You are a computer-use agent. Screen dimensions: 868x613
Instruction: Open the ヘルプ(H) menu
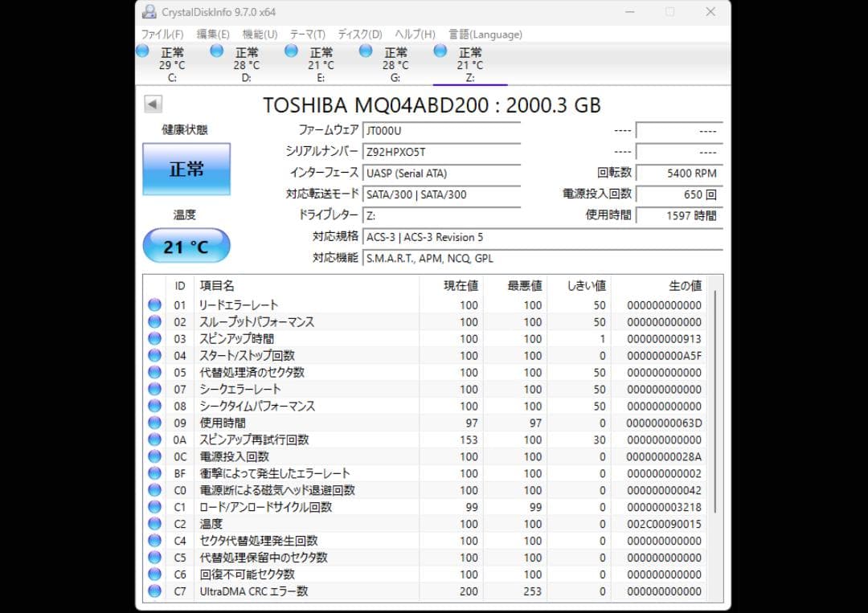click(416, 35)
